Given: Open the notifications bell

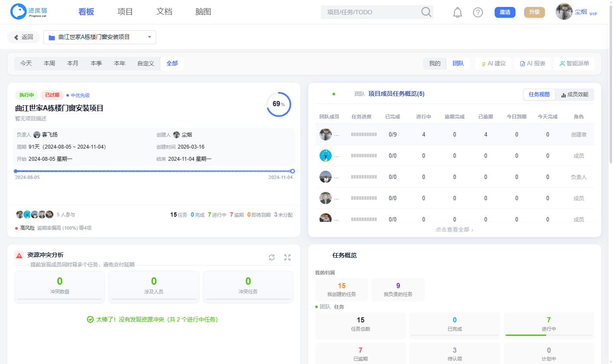Looking at the screenshot, I should point(457,12).
